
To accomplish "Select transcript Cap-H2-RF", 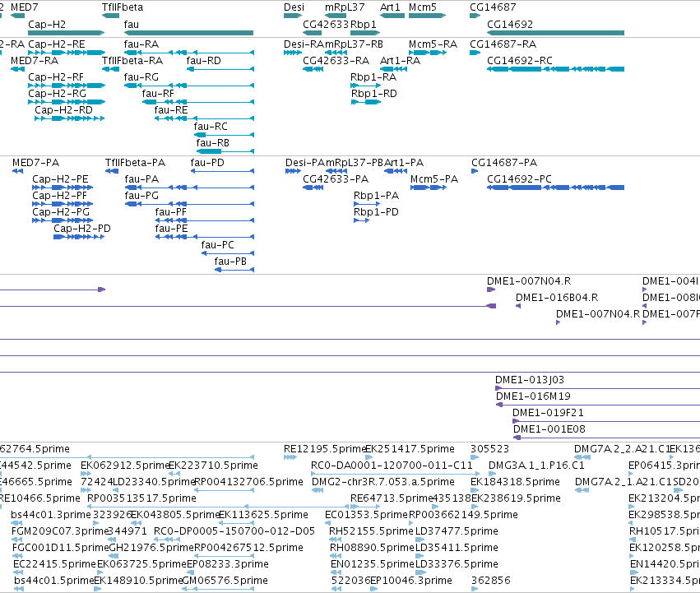I will [x=56, y=77].
